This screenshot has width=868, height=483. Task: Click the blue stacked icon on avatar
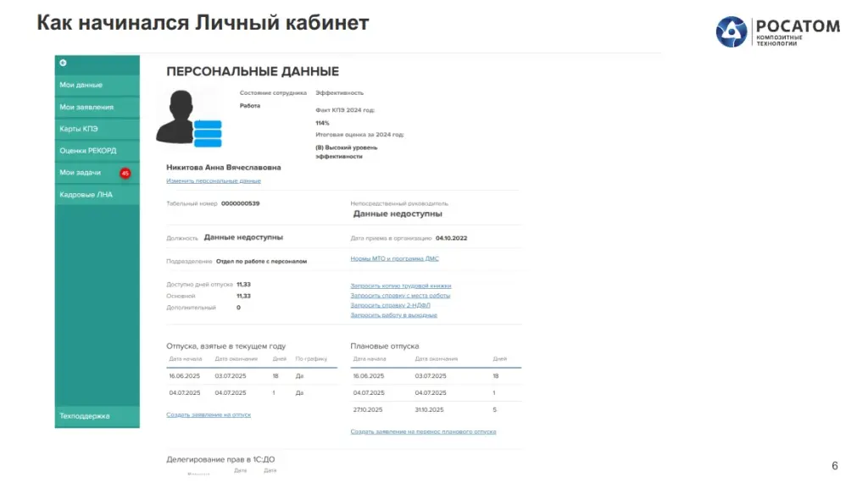(208, 133)
